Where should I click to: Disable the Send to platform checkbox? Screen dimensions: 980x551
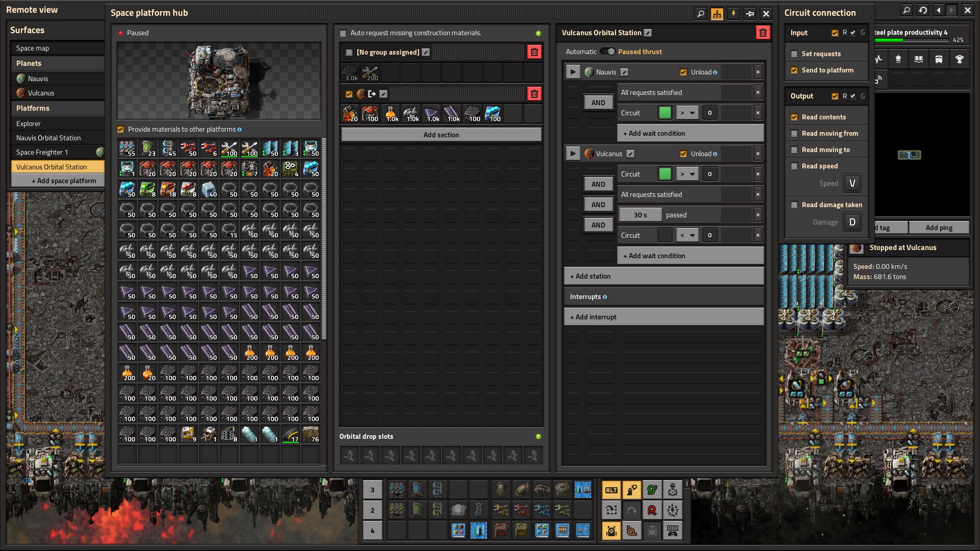(x=794, y=70)
